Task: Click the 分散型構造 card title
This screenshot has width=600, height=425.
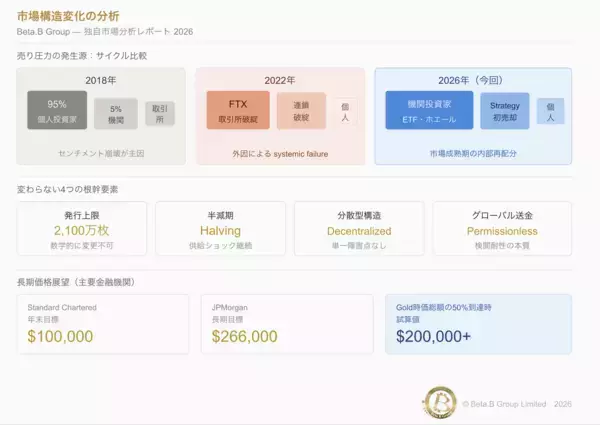Action: (359, 215)
